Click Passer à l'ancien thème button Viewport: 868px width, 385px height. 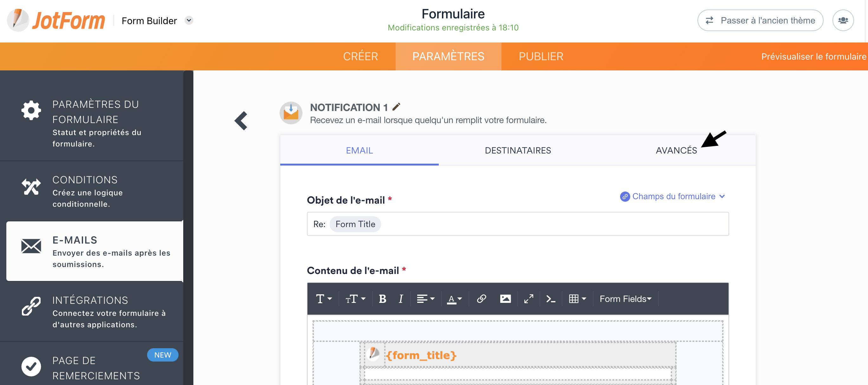[760, 20]
